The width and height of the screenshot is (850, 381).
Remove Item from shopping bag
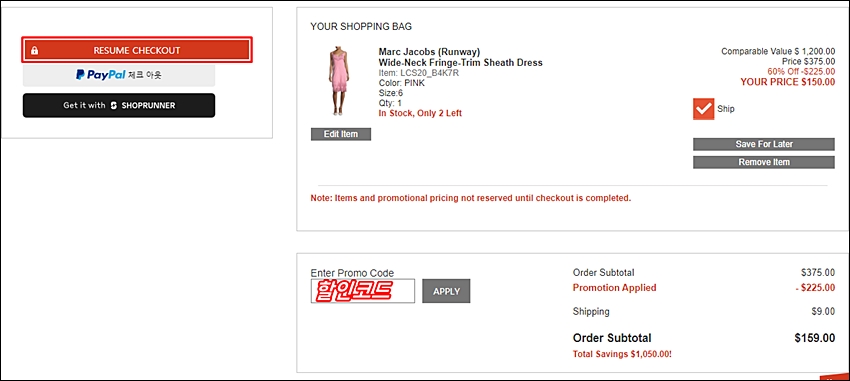click(x=764, y=163)
